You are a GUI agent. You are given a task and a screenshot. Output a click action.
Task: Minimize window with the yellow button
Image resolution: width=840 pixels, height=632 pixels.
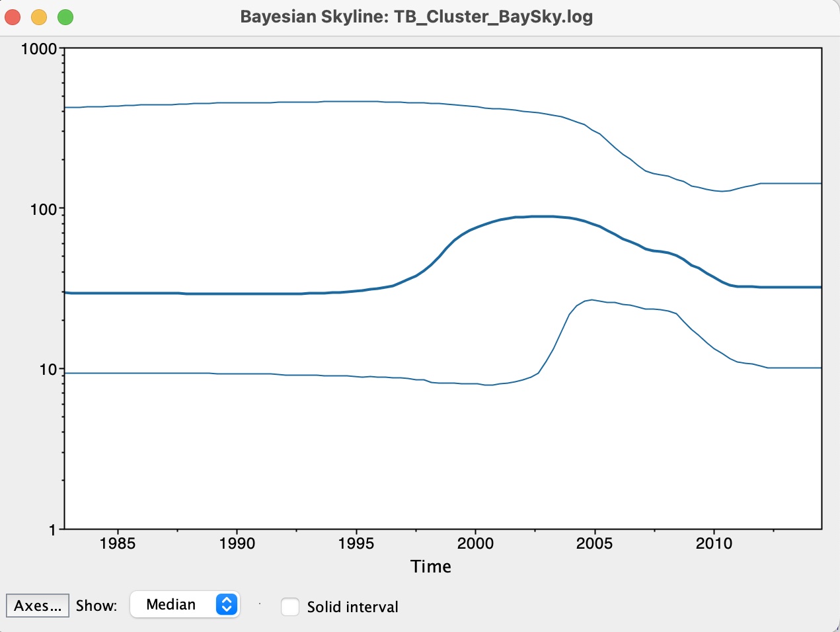pyautogui.click(x=39, y=17)
